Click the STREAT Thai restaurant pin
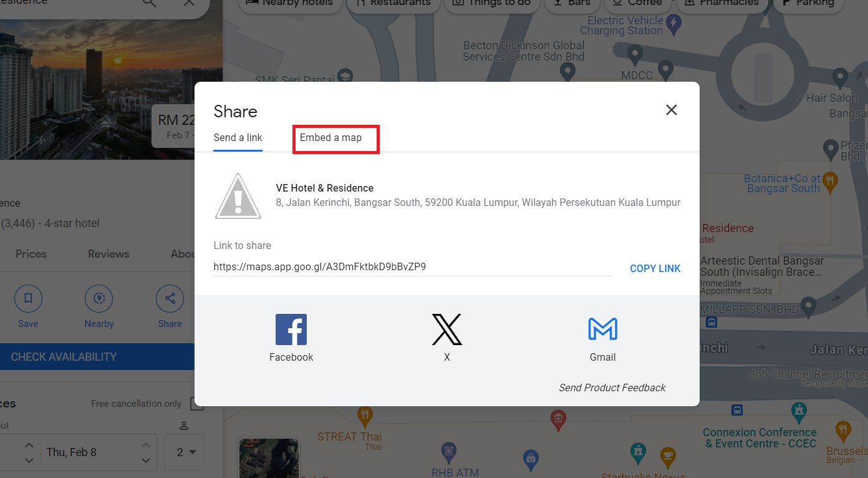868x478 pixels. [x=365, y=415]
